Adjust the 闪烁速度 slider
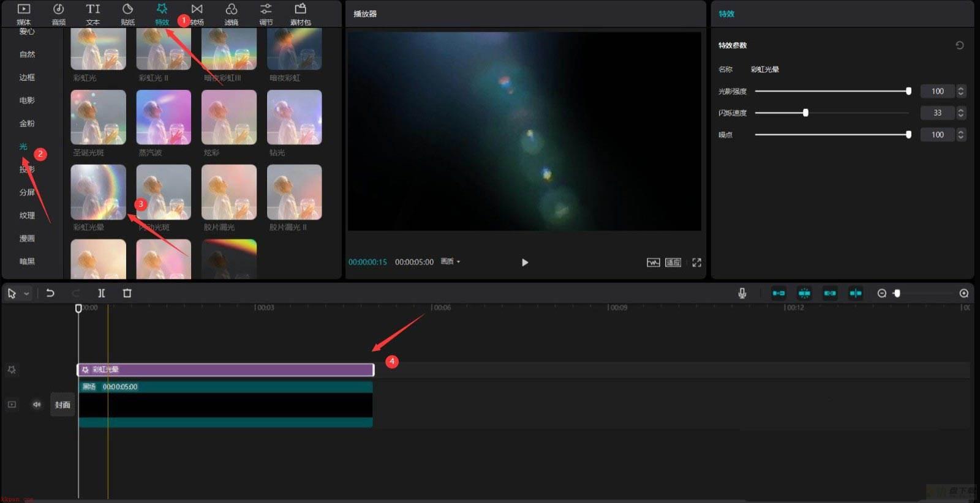This screenshot has width=980, height=503. [832, 113]
